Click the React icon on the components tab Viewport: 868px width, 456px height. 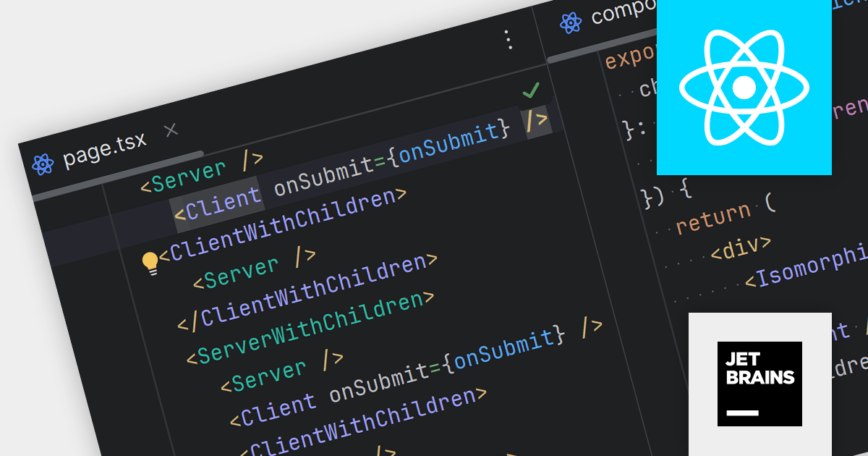[x=571, y=24]
